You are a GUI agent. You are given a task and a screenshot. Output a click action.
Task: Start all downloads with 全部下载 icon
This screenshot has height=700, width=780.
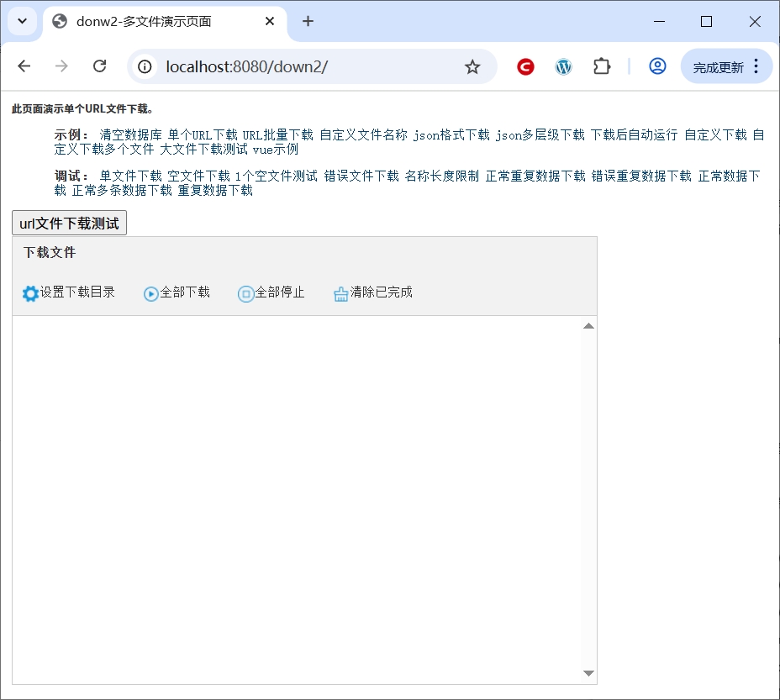coord(151,293)
